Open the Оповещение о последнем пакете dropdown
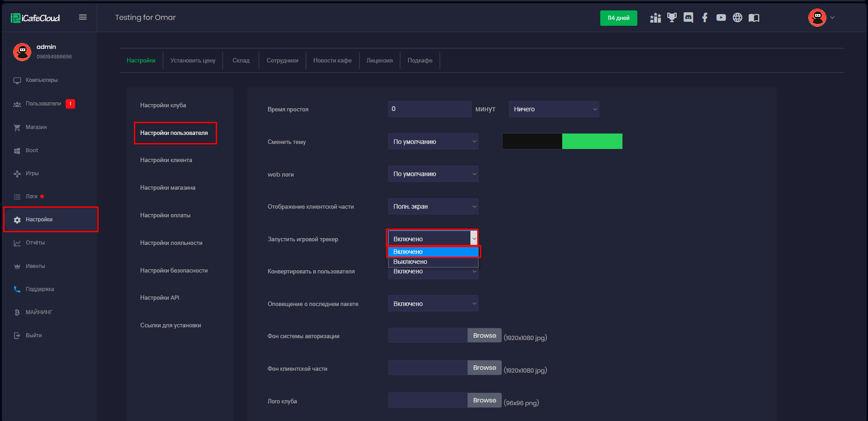The height and width of the screenshot is (421, 868). (x=433, y=304)
